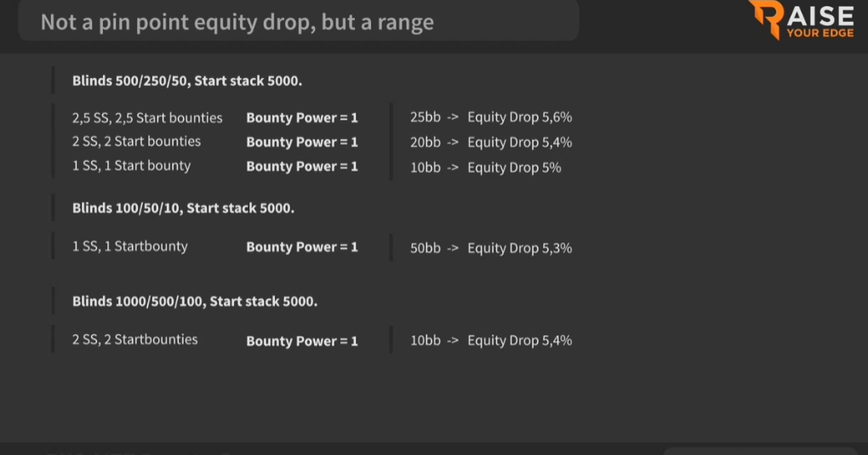868x455 pixels.
Task: Click the Raise Your Edge logo
Action: pyautogui.click(x=802, y=20)
